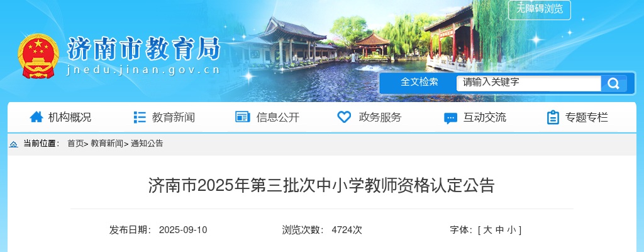Click the newspaper icon beside 信息公开
Viewport: 644px width, 252px height.
tap(242, 117)
